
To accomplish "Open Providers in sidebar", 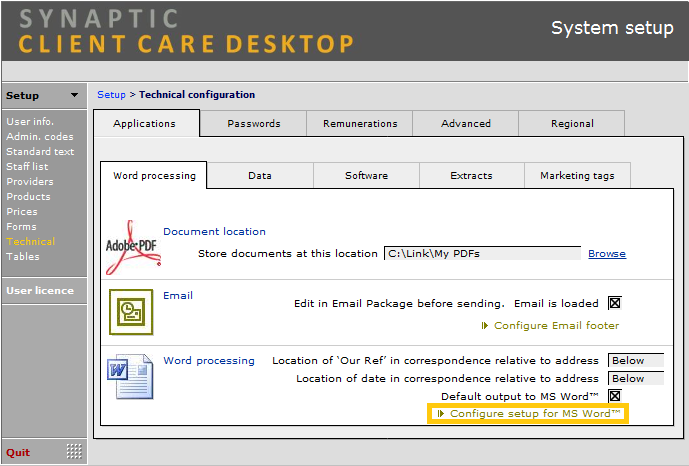I will [30, 181].
